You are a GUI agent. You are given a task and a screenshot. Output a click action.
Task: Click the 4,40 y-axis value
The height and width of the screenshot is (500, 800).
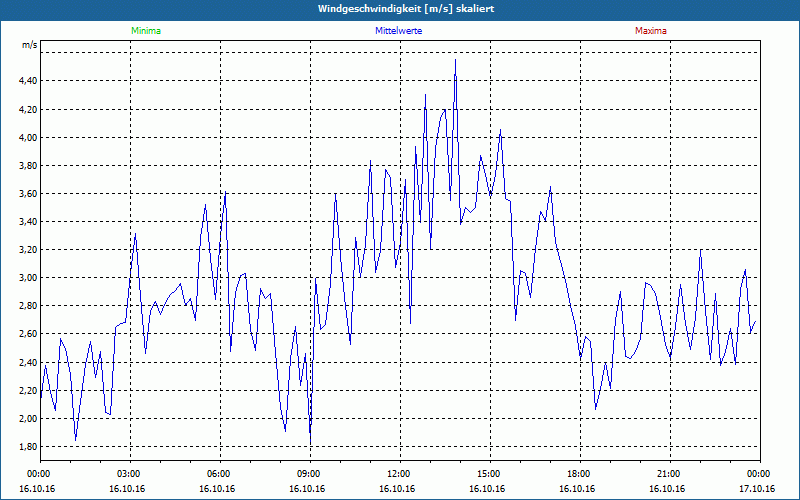[29, 81]
